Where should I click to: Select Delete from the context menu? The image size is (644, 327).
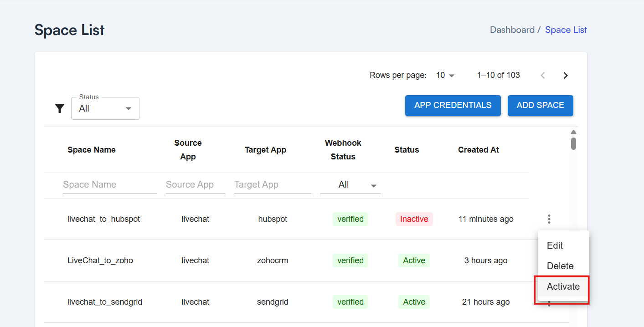tap(563, 266)
